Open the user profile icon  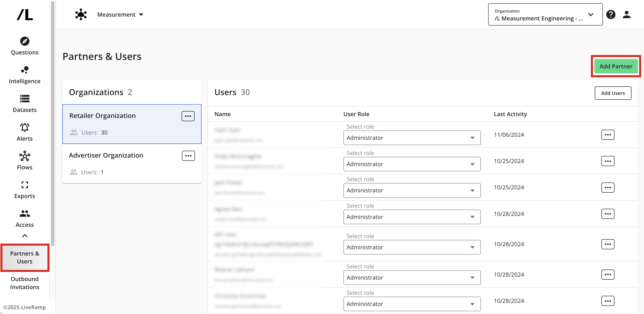[627, 15]
